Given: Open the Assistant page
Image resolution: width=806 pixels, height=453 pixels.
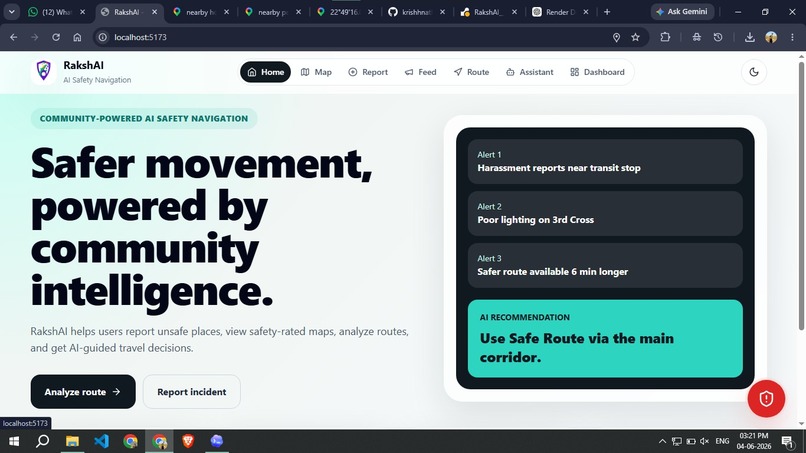Looking at the screenshot, I should click(x=529, y=72).
